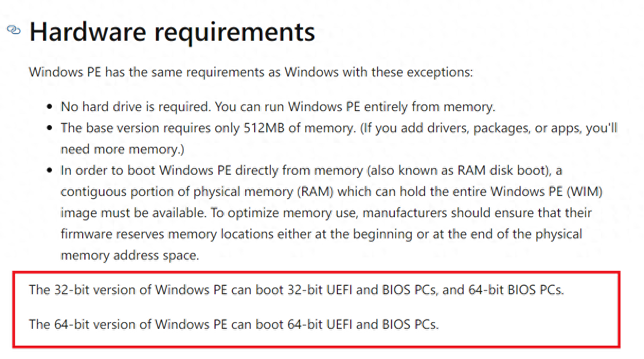Image resolution: width=644 pixels, height=359 pixels.
Task: Click the bullet dot before "No hard drive"
Action: pos(50,107)
